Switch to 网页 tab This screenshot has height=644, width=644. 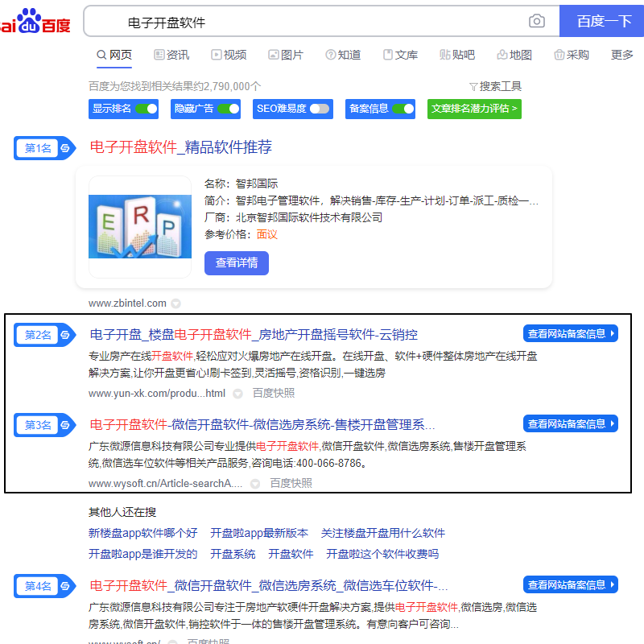[114, 55]
